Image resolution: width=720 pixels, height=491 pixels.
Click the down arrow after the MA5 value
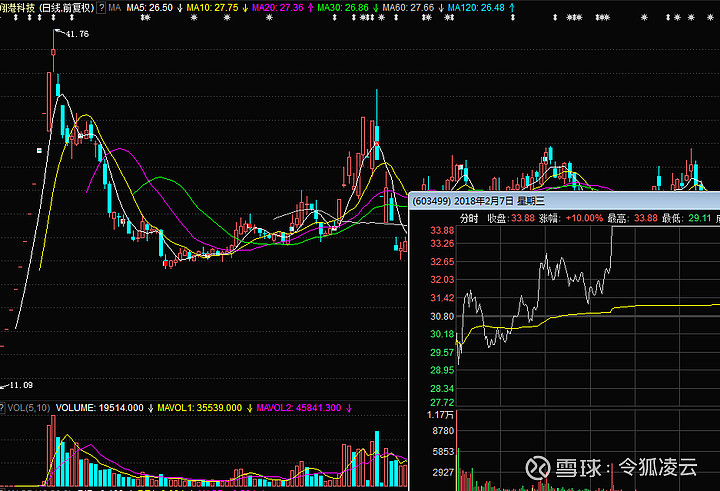pyautogui.click(x=181, y=7)
